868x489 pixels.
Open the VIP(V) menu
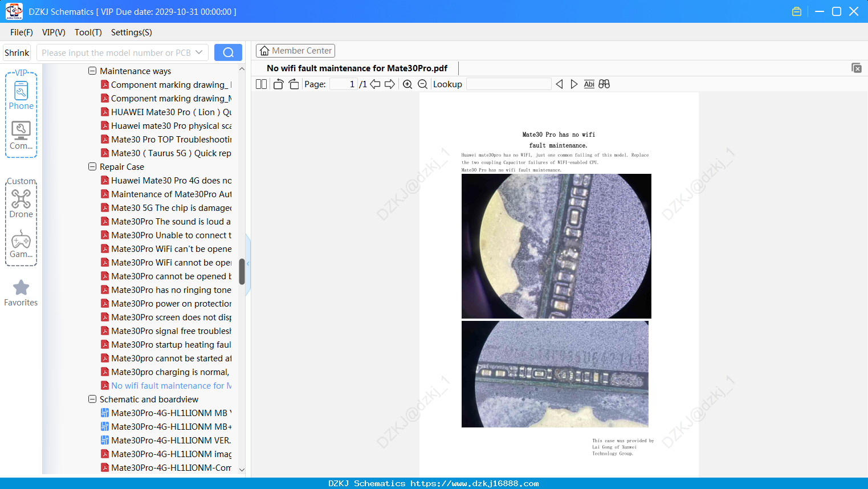pos(54,32)
